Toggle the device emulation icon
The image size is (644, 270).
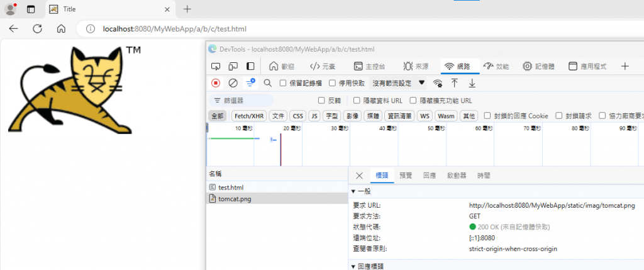coord(233,66)
